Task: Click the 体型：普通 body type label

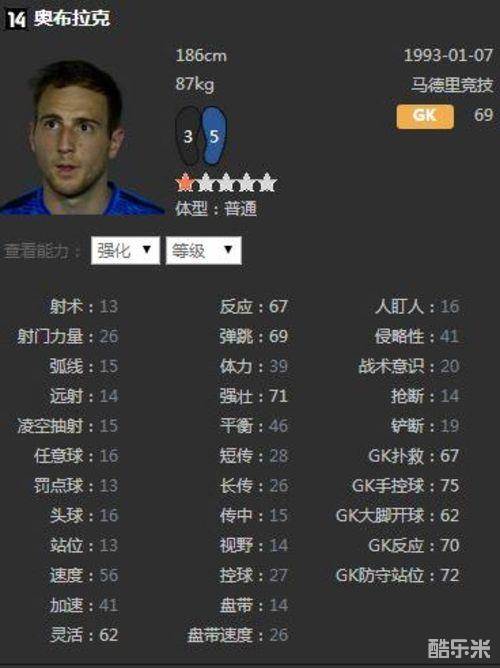Action: 216,209
